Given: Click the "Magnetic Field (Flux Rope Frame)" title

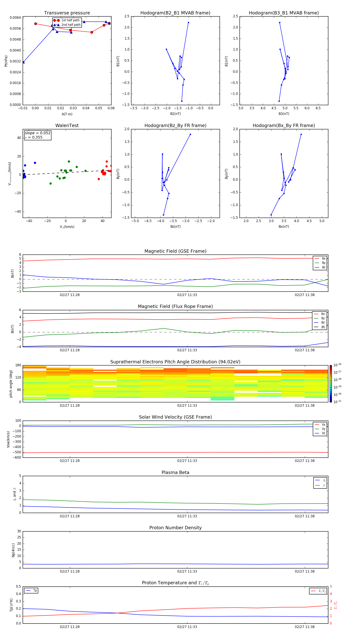Looking at the screenshot, I should 175,307.
